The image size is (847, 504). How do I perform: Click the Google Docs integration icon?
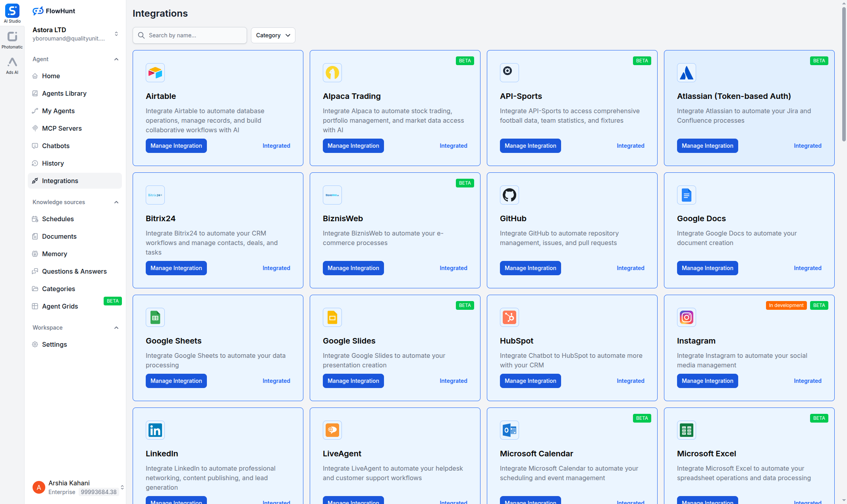point(686,195)
